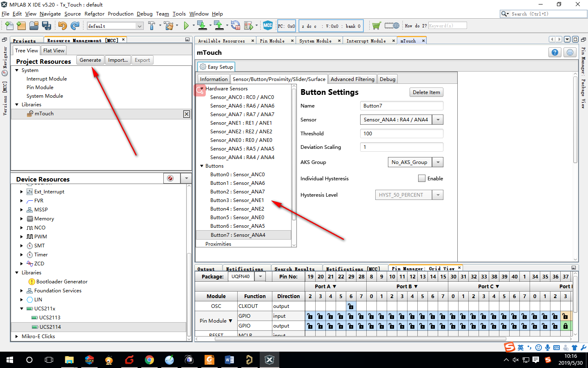Select Button3 : Sensor_ANE1 in the tree

click(237, 200)
